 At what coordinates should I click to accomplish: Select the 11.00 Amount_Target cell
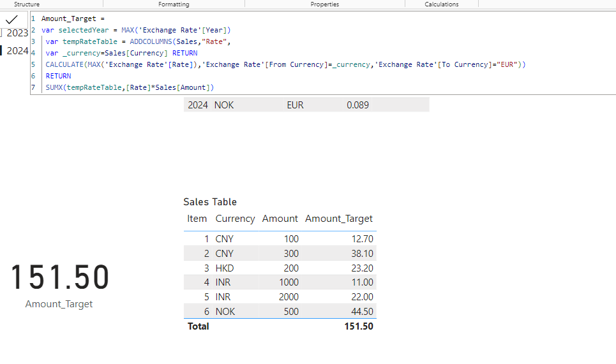click(x=362, y=282)
